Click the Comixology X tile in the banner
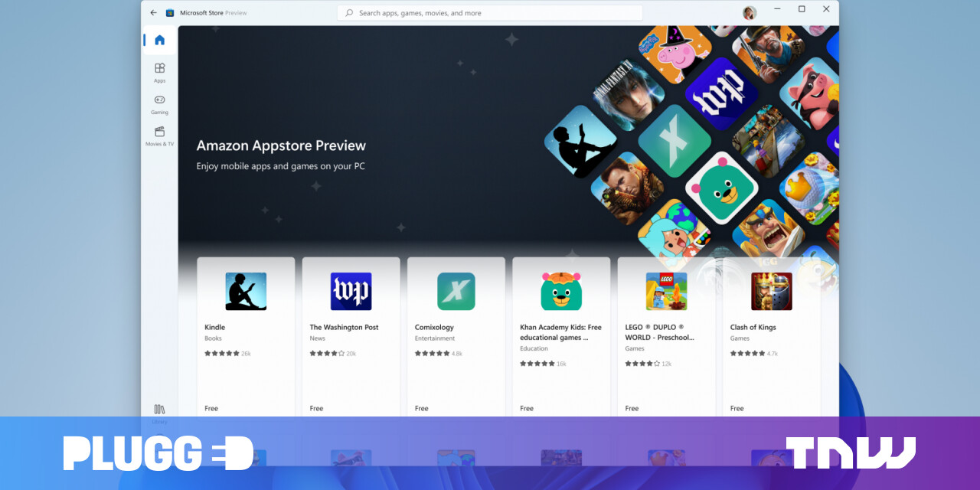This screenshot has width=980, height=490. [675, 141]
